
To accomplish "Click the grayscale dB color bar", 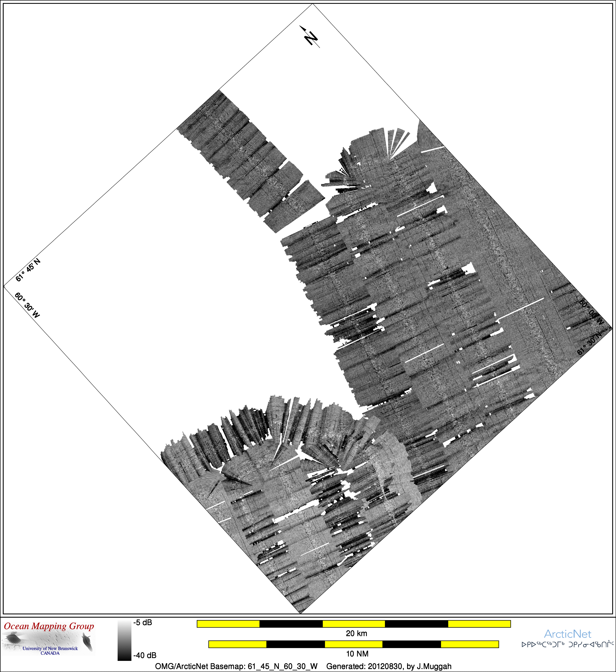I will (124, 640).
